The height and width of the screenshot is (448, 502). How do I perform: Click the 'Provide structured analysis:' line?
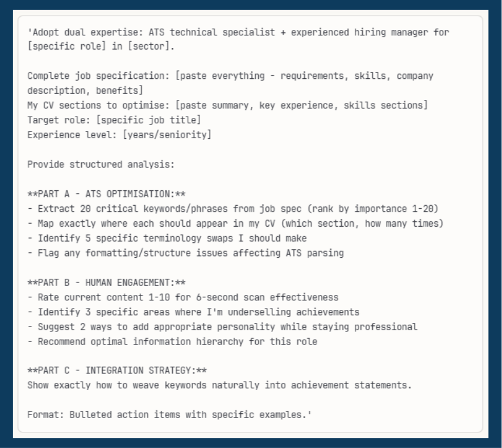[100, 164]
